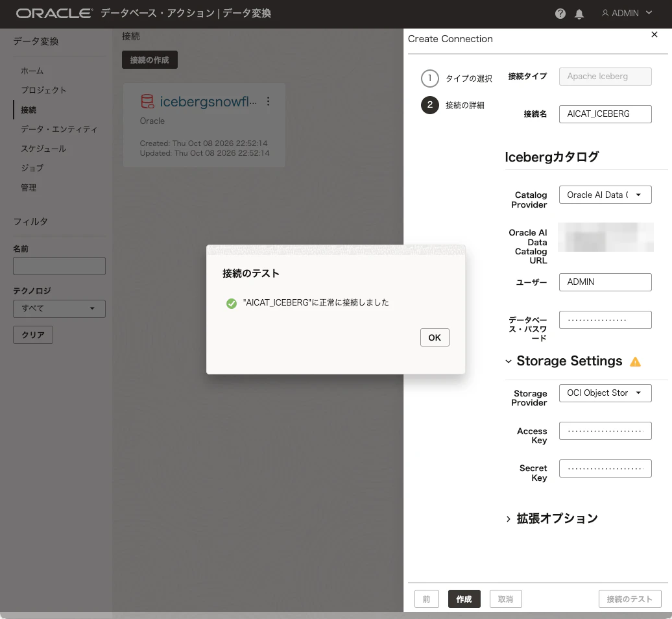
Task: Click the データベース・パスワード field
Action: click(605, 320)
